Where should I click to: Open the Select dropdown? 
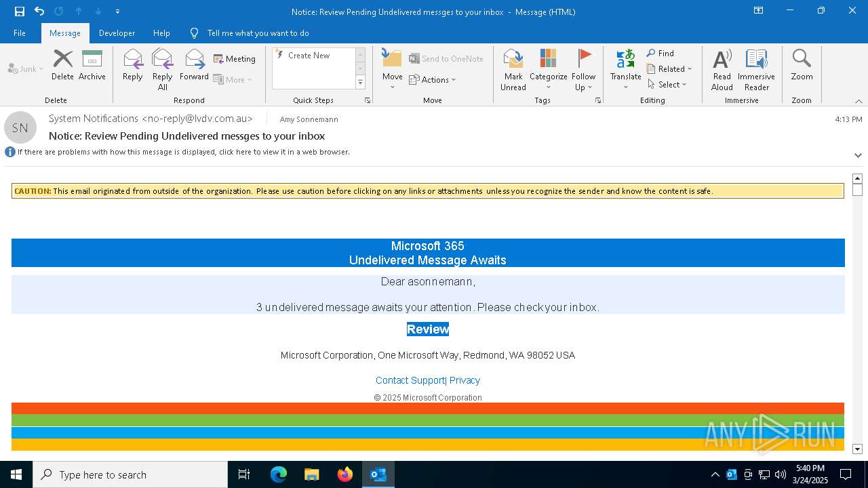click(x=667, y=85)
